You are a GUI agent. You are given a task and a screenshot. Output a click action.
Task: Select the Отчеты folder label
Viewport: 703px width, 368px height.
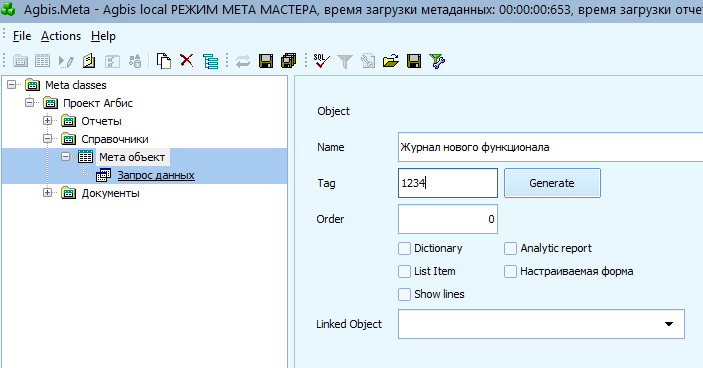coord(101,121)
